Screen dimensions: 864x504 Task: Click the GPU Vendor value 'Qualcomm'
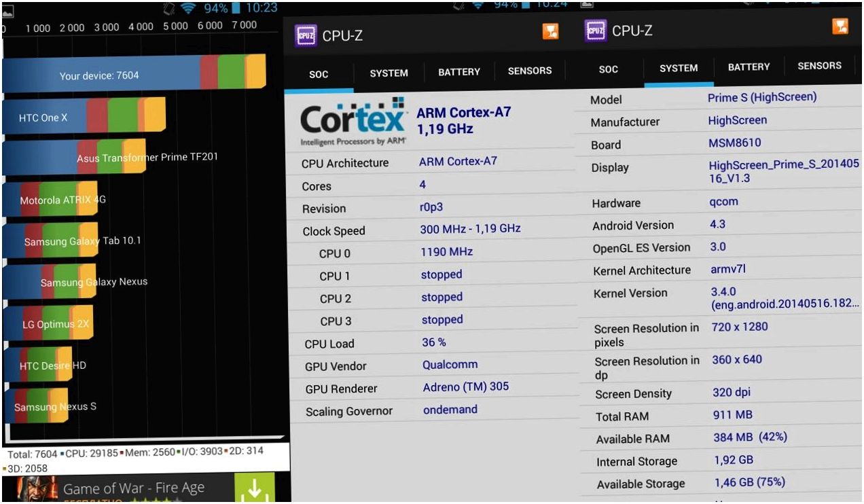(x=450, y=365)
